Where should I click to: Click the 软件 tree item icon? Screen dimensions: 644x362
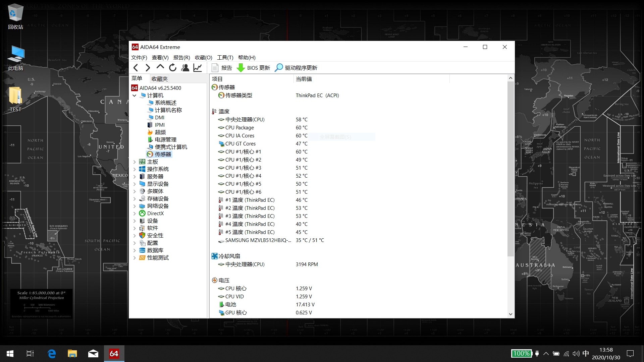coord(142,228)
